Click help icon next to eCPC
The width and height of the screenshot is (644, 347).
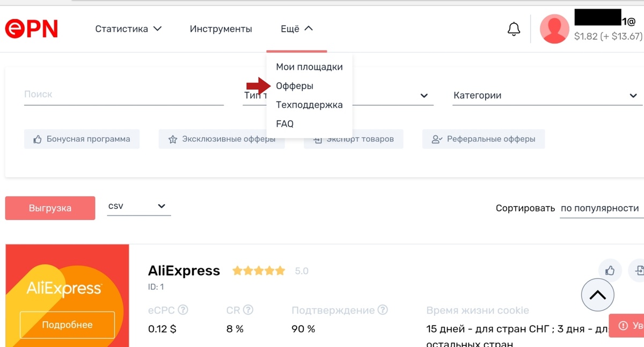[183, 310]
